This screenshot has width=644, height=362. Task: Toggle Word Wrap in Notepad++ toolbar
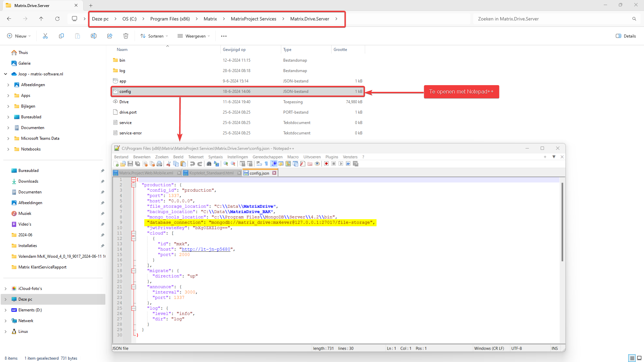click(x=259, y=164)
